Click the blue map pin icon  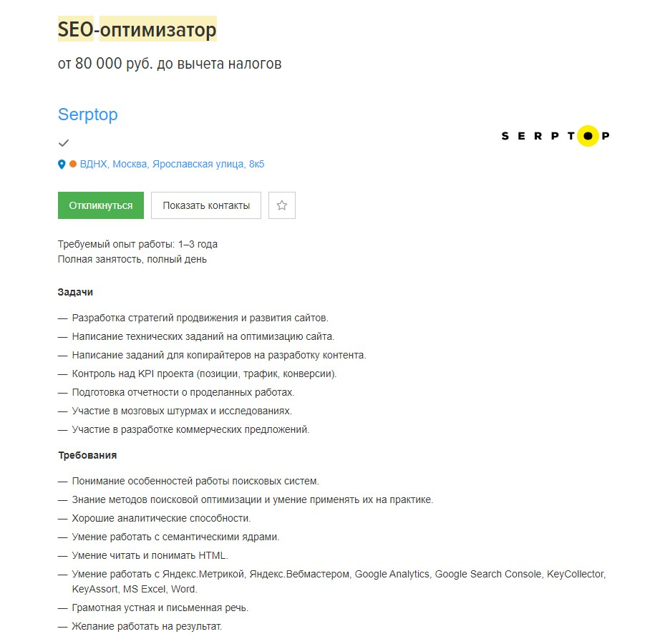[62, 165]
